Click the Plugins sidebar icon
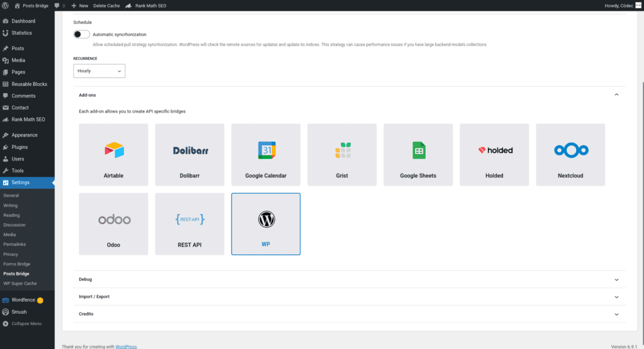Image resolution: width=644 pixels, height=349 pixels. point(5,147)
